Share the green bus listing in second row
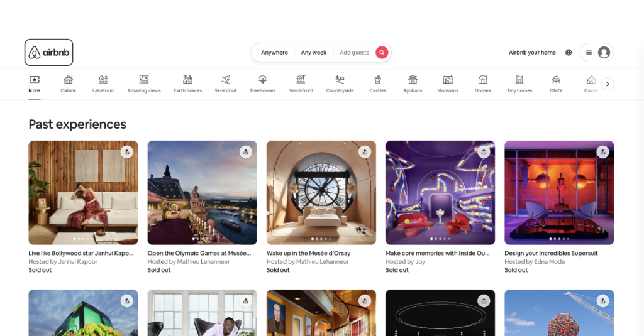644x336 pixels. tap(126, 301)
